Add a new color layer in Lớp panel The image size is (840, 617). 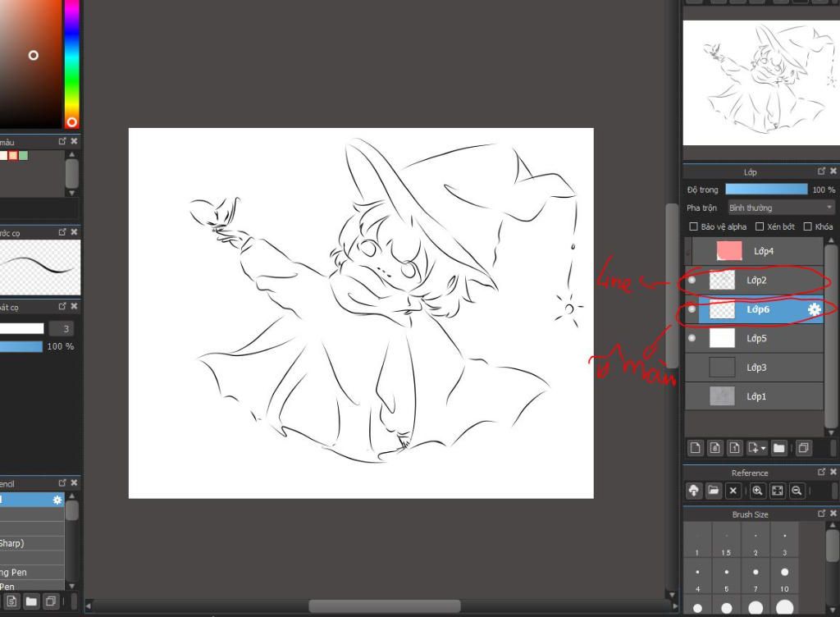(x=696, y=448)
